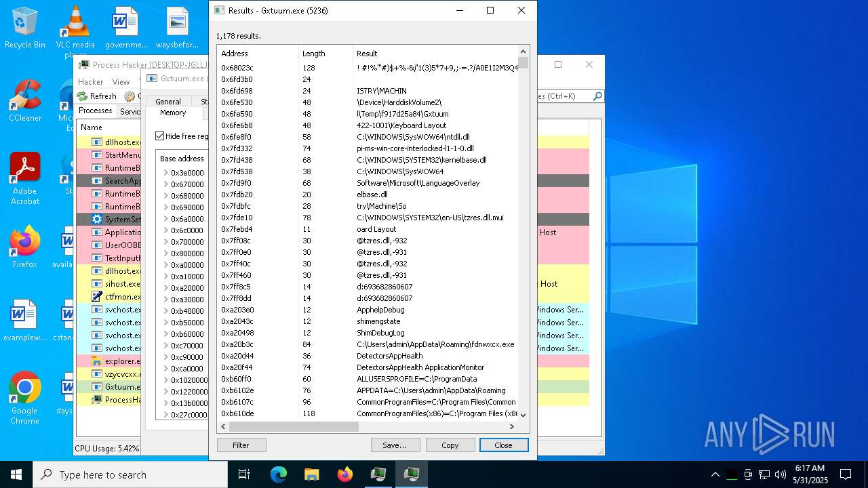This screenshot has width=868, height=488.
Task: Select the SystemSettings gear process icon
Action: (x=97, y=220)
